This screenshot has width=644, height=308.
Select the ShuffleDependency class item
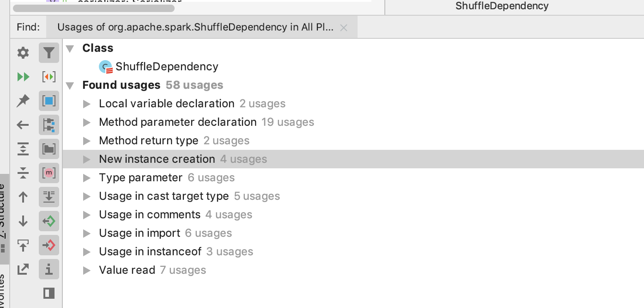[x=167, y=67]
